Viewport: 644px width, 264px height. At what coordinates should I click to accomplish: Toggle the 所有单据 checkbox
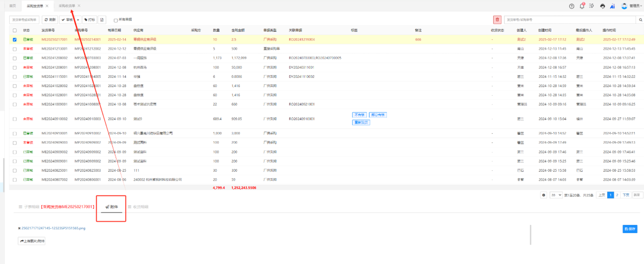tap(116, 20)
